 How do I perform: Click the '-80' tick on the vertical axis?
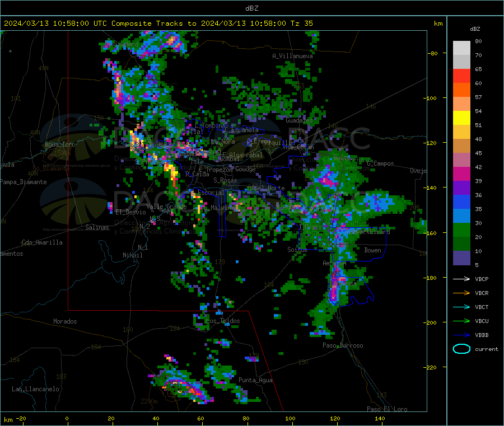tap(432, 53)
